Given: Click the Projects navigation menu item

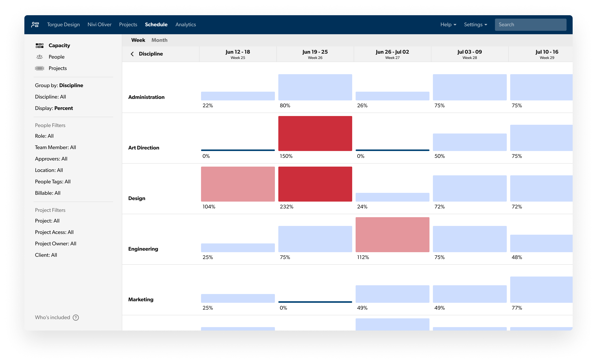Looking at the screenshot, I should [128, 24].
